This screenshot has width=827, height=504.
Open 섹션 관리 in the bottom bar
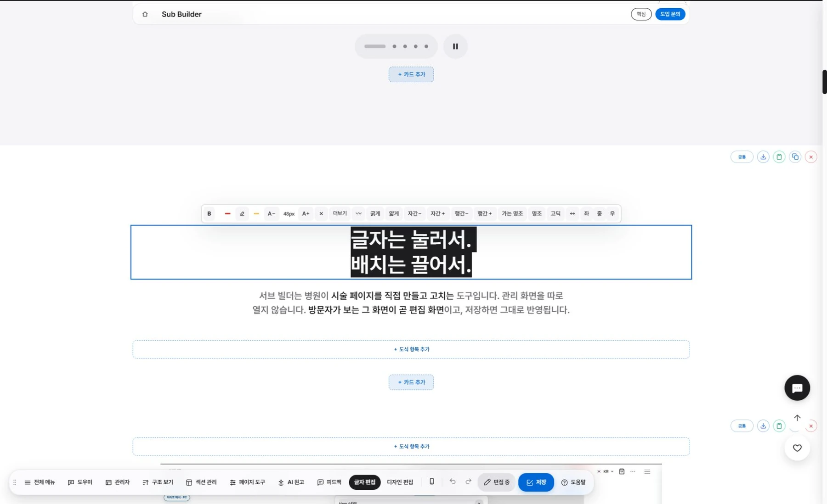[x=201, y=482]
